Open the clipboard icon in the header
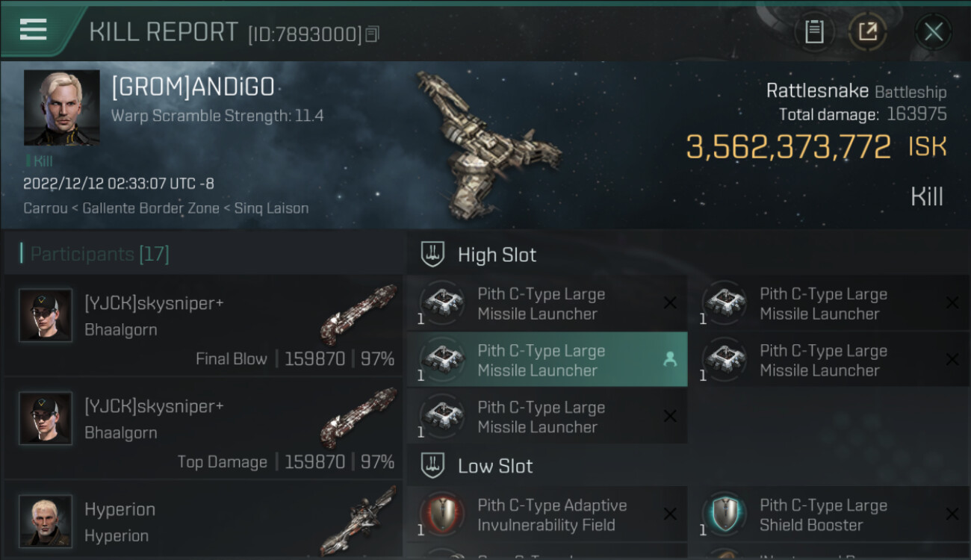Viewport: 971px width, 560px height. (x=814, y=31)
